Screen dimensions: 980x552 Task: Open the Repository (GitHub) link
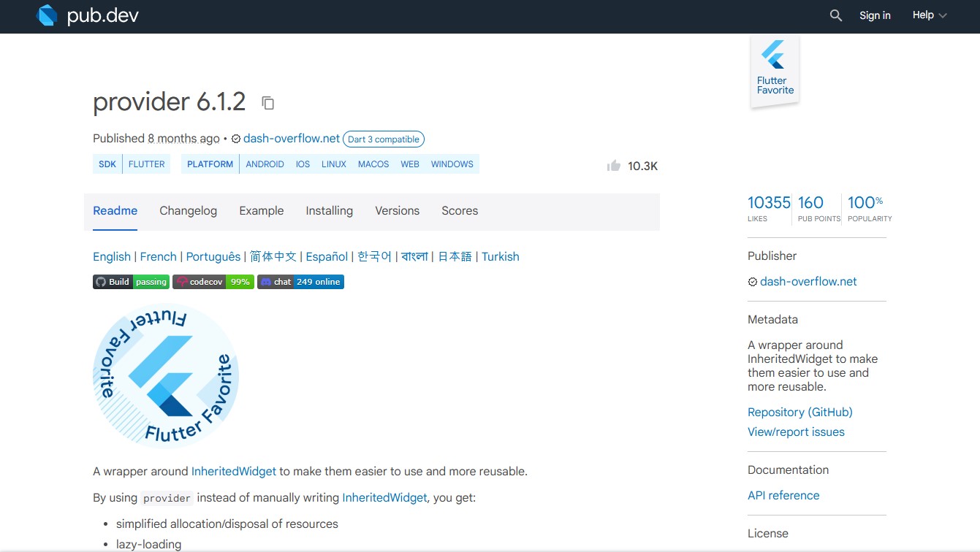coord(800,412)
